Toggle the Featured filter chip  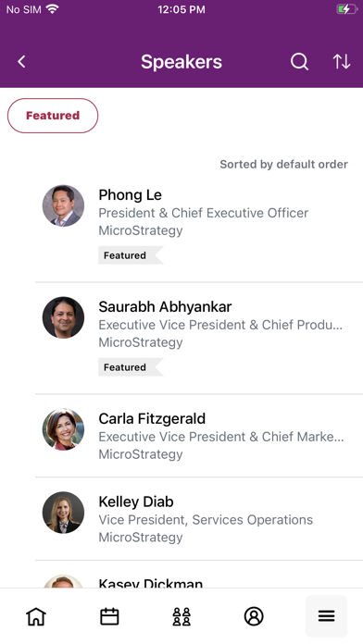53,116
